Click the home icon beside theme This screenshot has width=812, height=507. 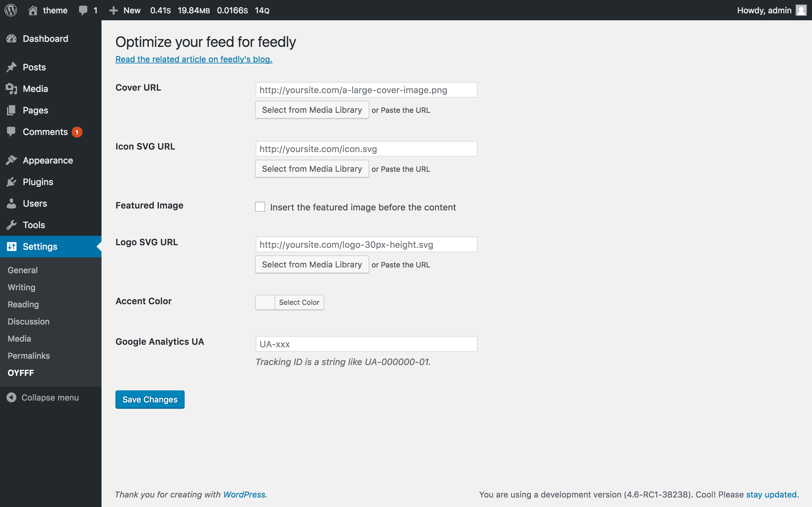[33, 10]
